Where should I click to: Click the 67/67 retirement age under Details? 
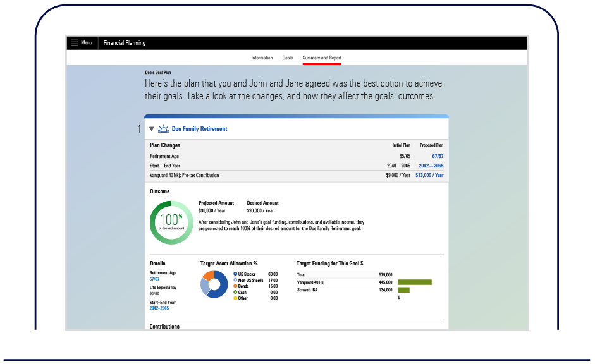154,279
